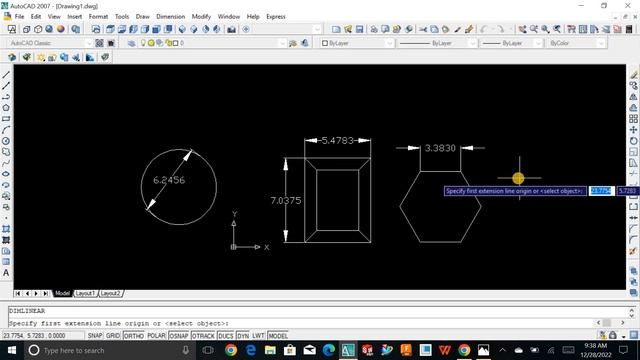Open the File menu
Viewport: 640px width, 360px height.
pos(19,17)
